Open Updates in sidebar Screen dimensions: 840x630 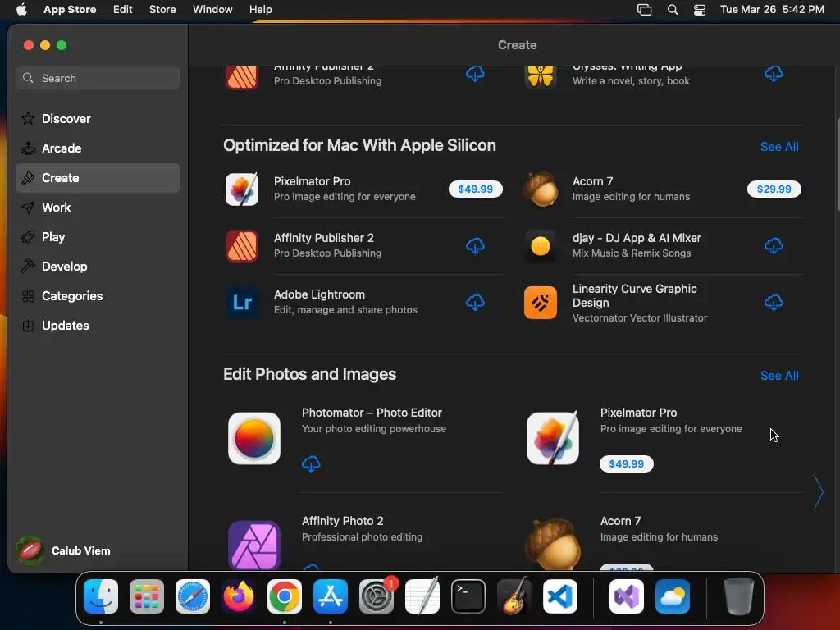tap(98, 325)
